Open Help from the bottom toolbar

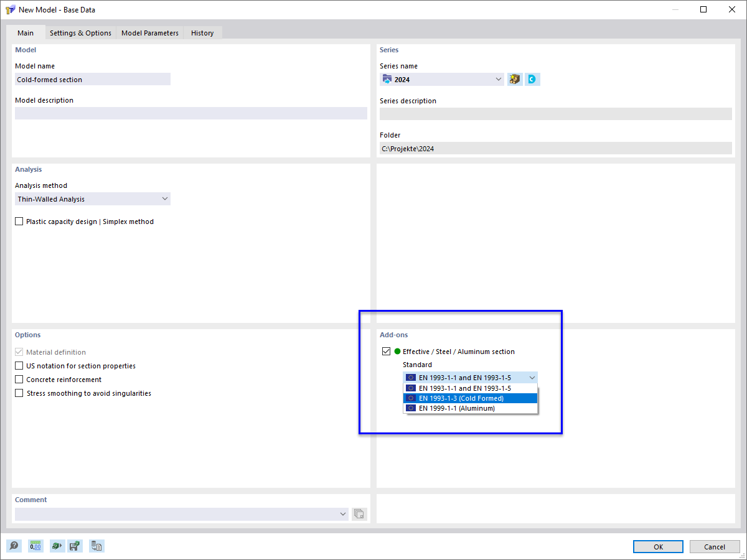(x=14, y=546)
